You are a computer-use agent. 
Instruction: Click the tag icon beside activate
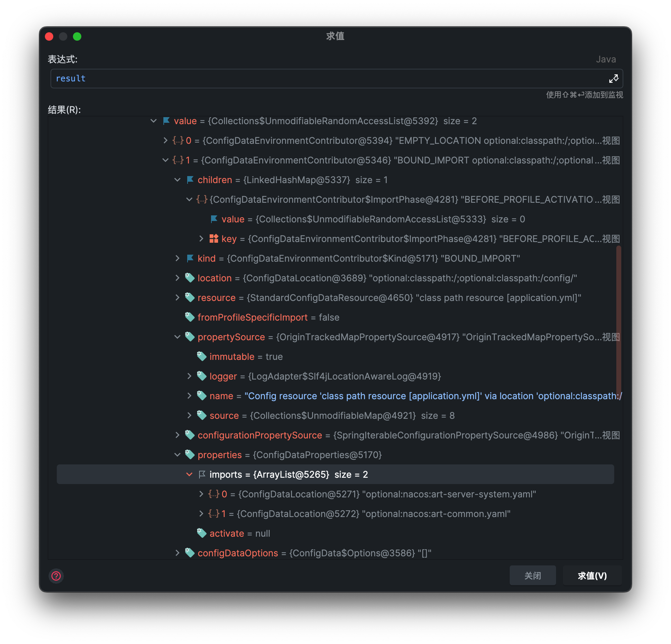pyautogui.click(x=202, y=534)
